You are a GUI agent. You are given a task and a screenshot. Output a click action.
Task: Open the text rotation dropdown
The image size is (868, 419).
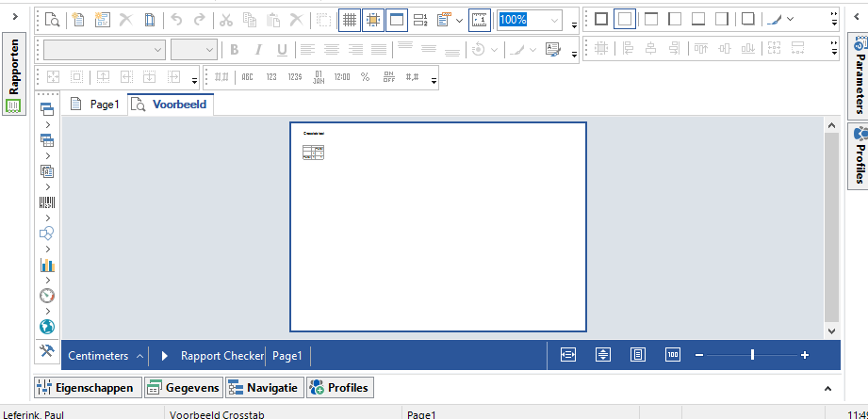point(495,50)
